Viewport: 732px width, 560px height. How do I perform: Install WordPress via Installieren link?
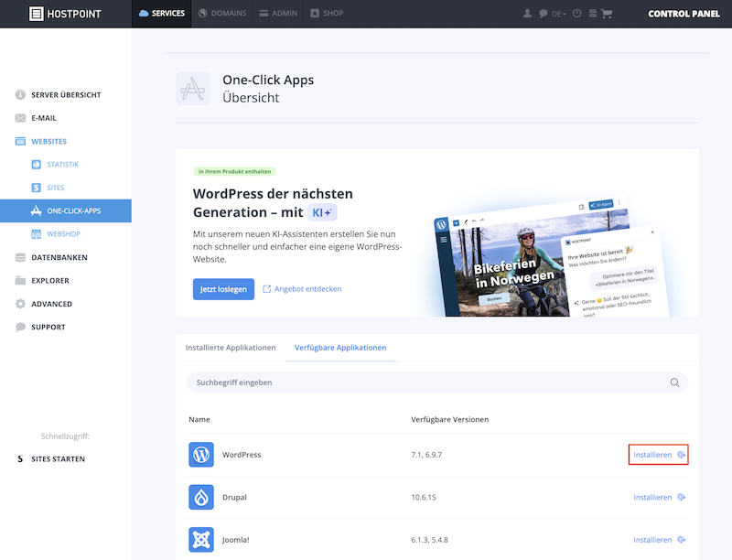coord(659,455)
